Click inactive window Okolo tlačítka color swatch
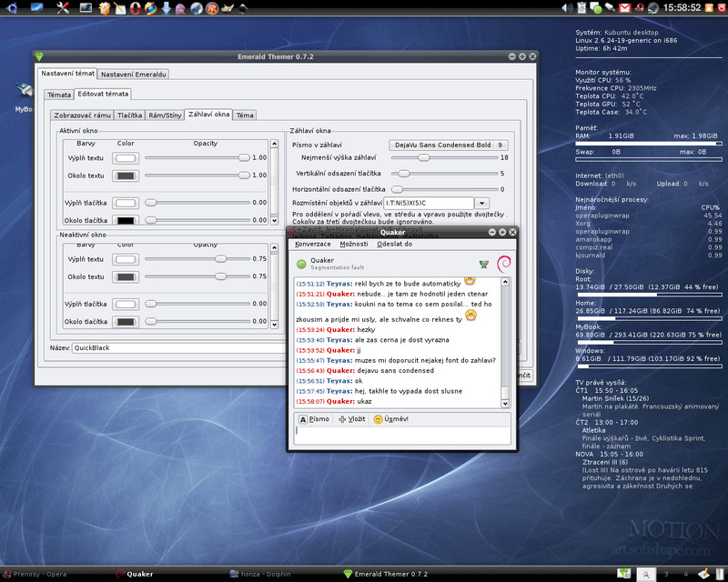 [x=126, y=322]
